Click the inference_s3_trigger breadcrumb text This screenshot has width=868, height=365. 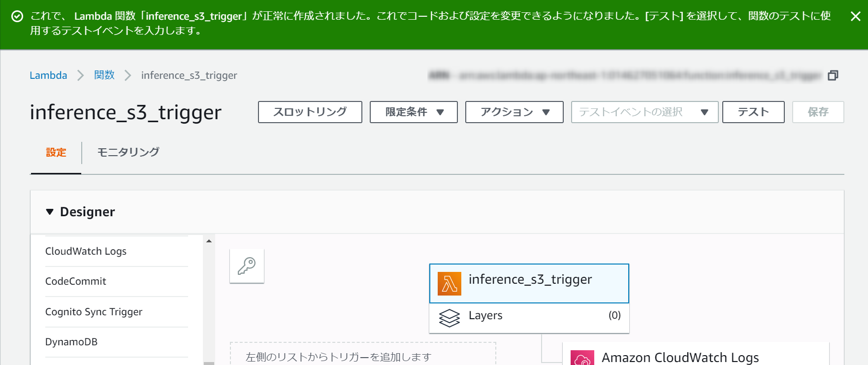point(189,75)
